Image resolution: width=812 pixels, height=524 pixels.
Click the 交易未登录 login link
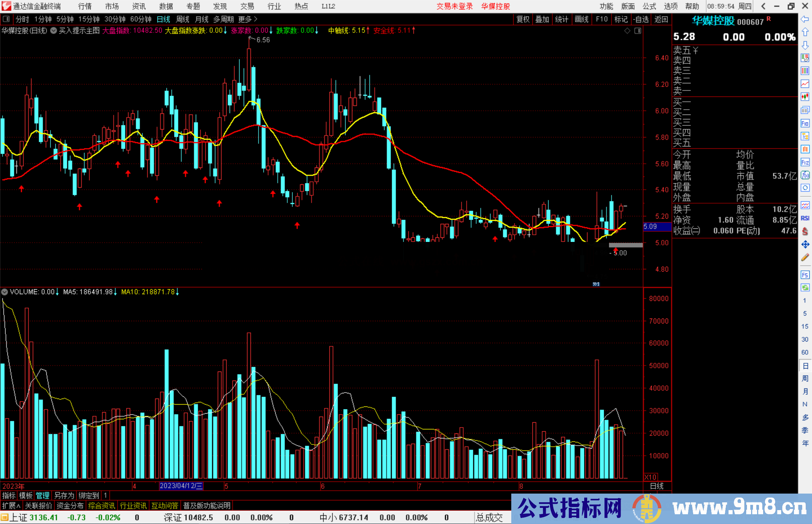pos(454,6)
